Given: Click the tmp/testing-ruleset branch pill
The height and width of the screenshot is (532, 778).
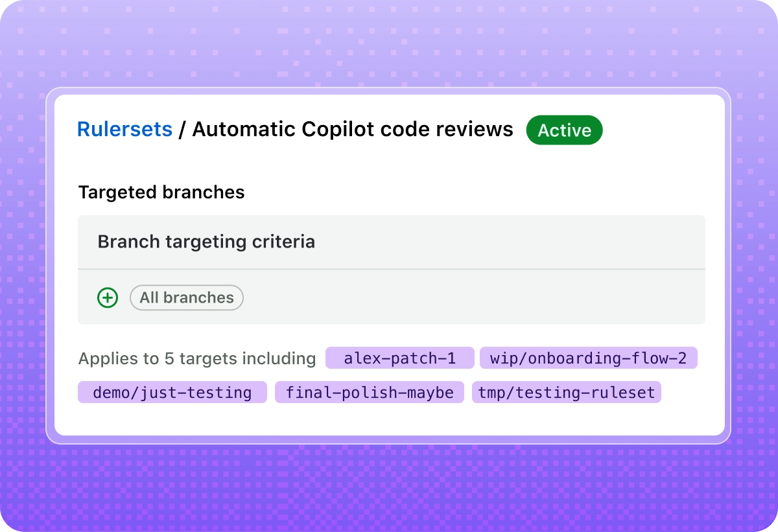Looking at the screenshot, I should (x=567, y=392).
